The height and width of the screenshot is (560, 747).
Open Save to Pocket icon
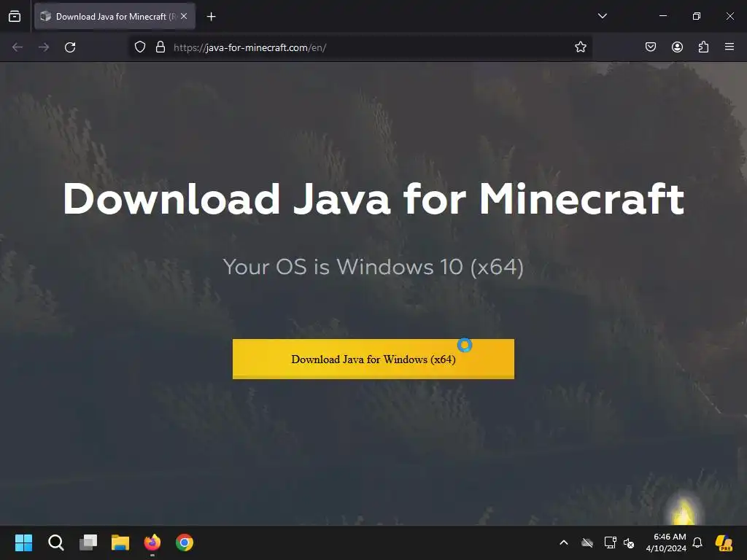pyautogui.click(x=650, y=47)
